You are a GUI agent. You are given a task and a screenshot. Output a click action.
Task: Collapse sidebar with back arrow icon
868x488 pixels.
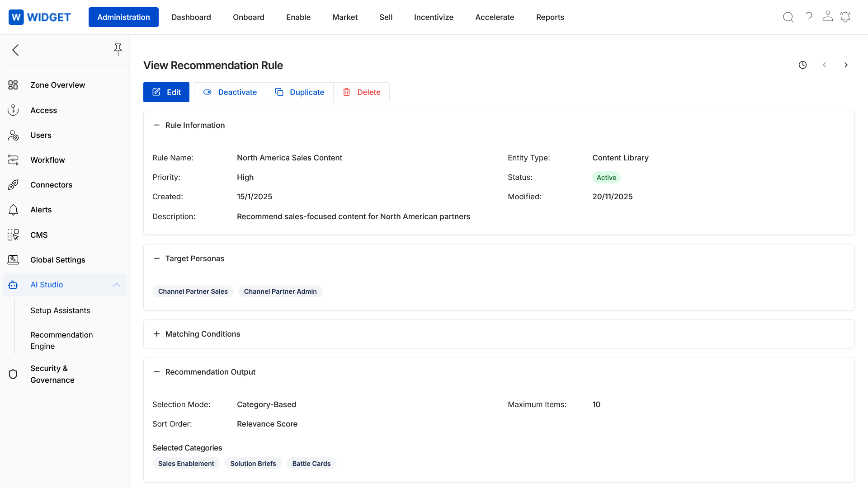click(15, 50)
